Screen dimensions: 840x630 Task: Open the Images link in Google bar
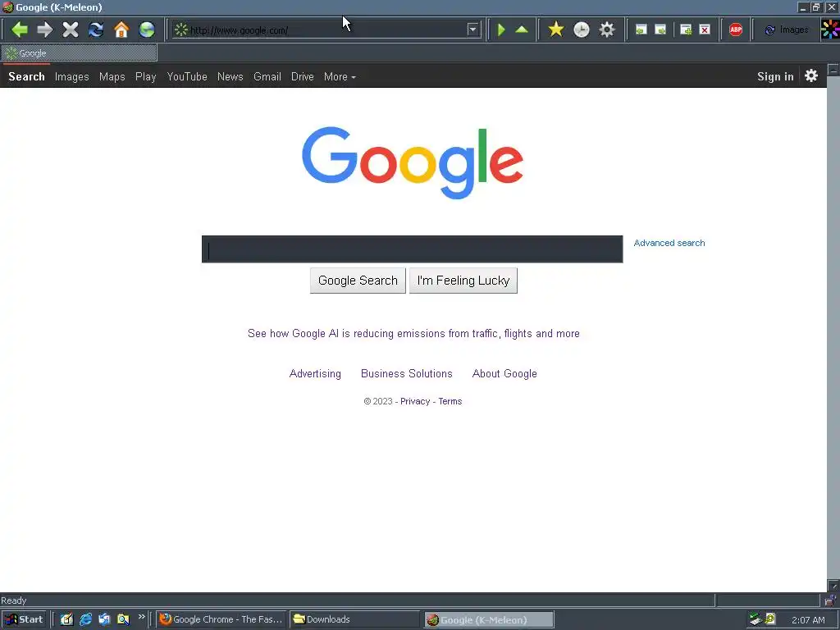tap(72, 76)
